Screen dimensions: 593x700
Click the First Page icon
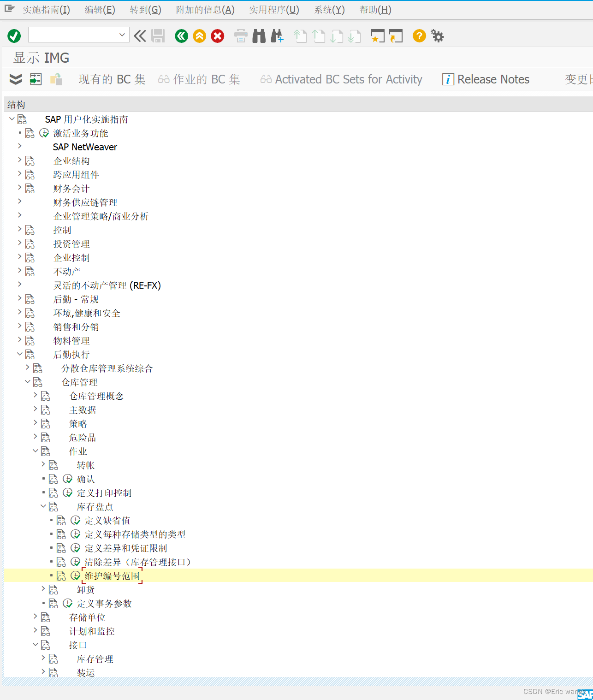[x=300, y=36]
